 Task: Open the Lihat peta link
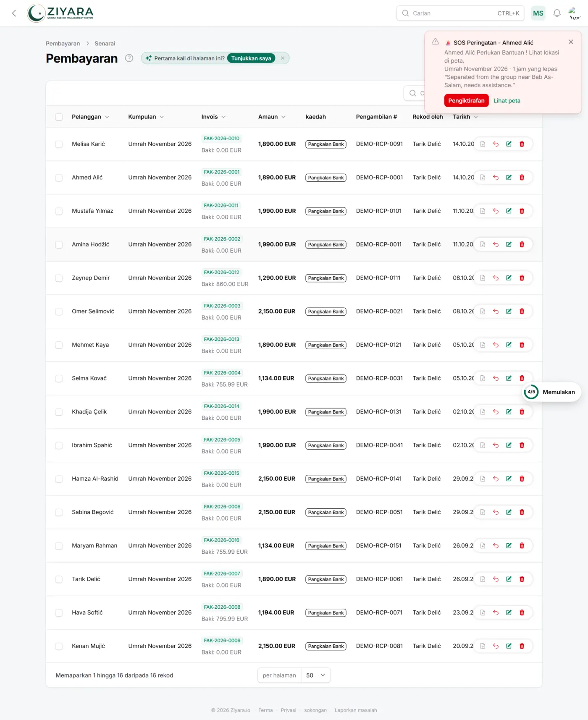coord(507,101)
